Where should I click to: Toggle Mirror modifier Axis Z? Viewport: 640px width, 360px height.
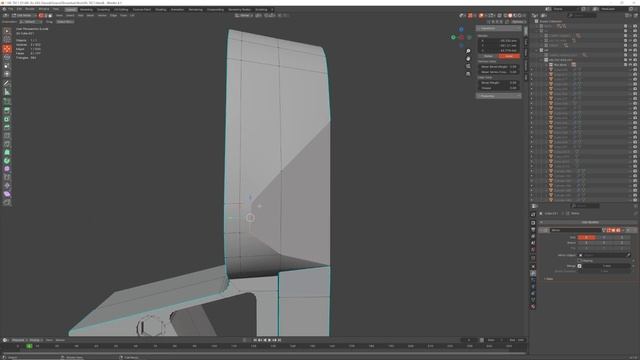tap(622, 237)
